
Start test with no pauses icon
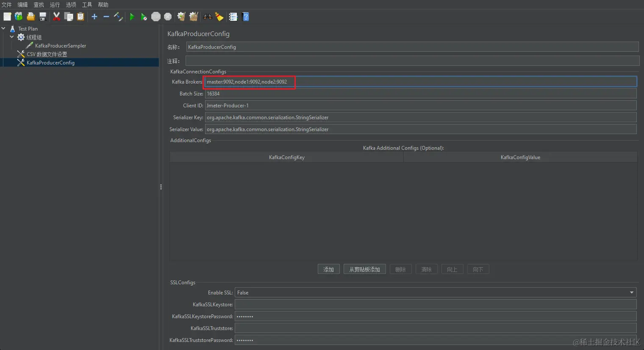click(x=144, y=17)
